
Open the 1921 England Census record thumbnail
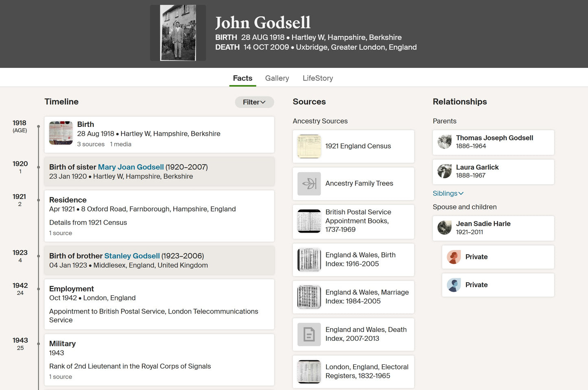pos(309,146)
